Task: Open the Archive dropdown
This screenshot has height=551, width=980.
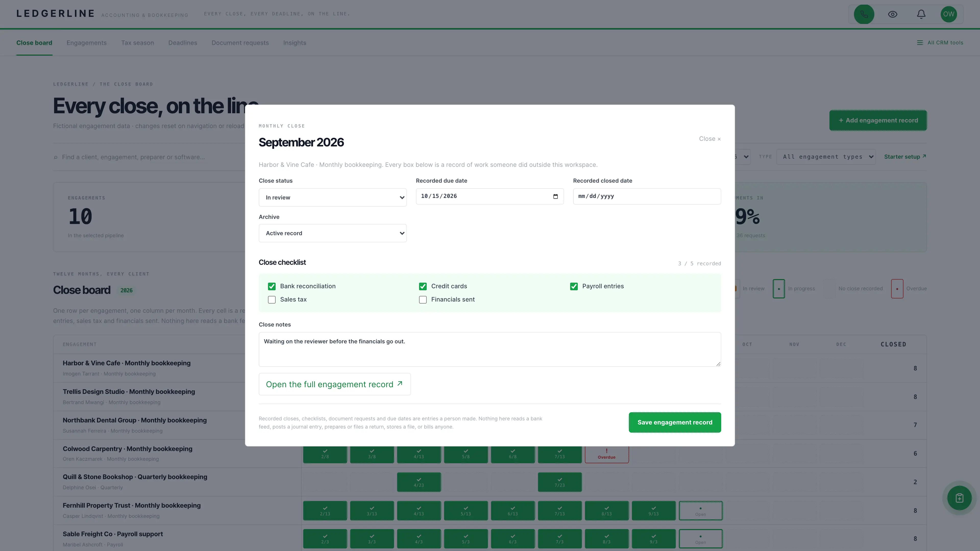Action: pyautogui.click(x=333, y=233)
